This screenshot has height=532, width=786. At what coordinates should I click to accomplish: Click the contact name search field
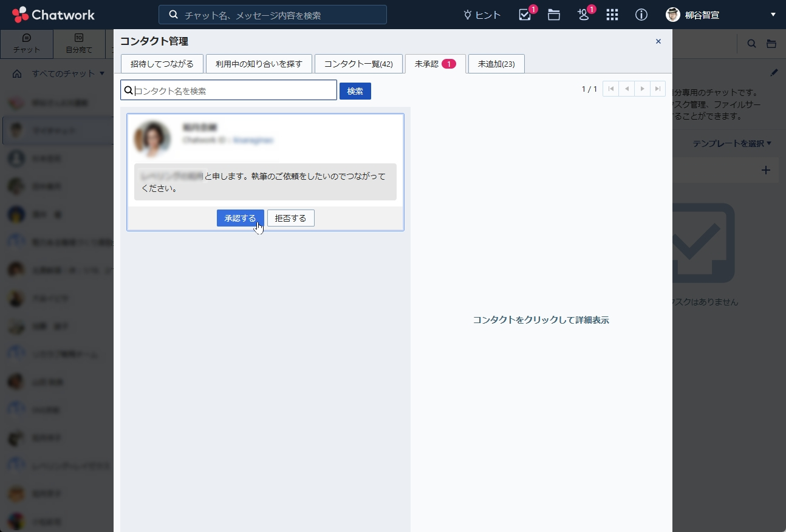click(x=234, y=90)
